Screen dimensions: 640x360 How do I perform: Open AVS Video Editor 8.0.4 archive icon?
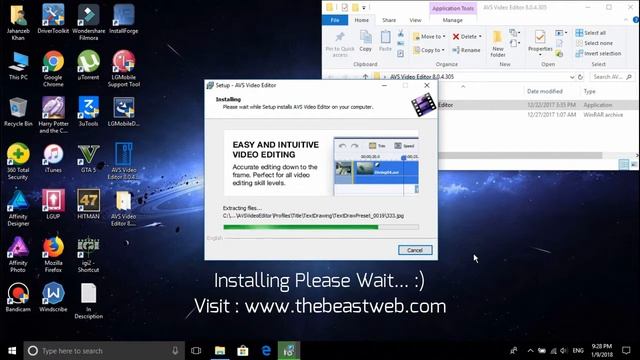point(124,162)
